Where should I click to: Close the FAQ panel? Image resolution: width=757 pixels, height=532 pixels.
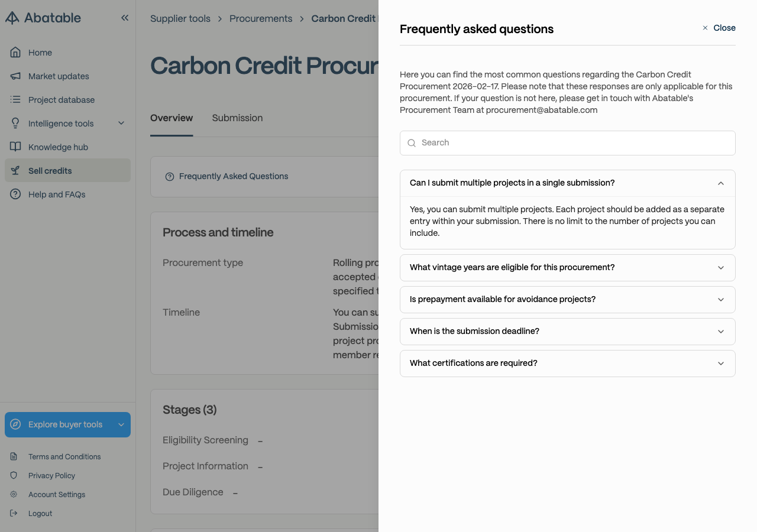719,28
